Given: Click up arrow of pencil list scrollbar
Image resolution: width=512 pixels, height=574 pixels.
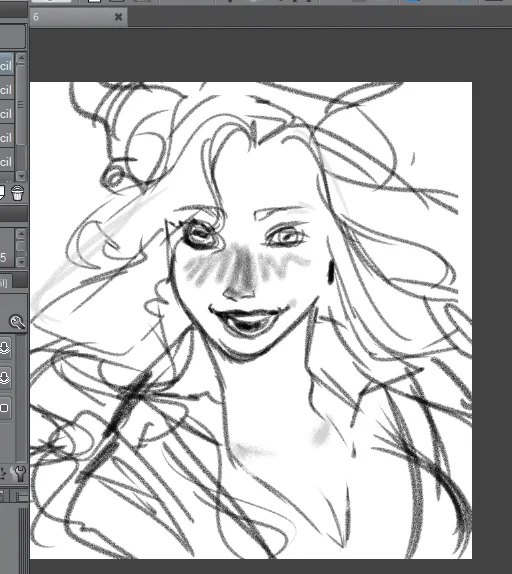Looking at the screenshot, I should [21, 58].
